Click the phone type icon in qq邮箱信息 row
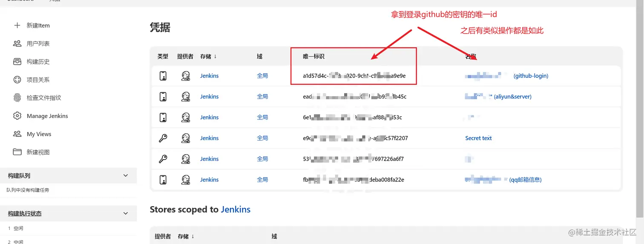644x244 pixels. tap(163, 180)
